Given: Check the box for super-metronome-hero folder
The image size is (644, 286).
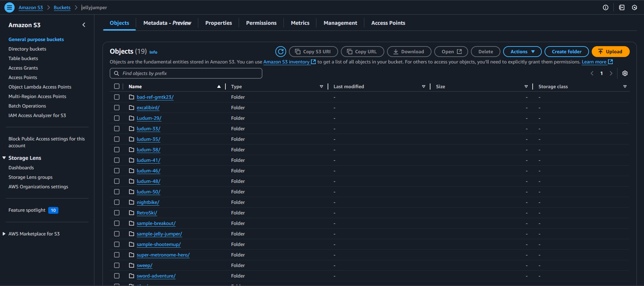Looking at the screenshot, I should pyautogui.click(x=117, y=255).
